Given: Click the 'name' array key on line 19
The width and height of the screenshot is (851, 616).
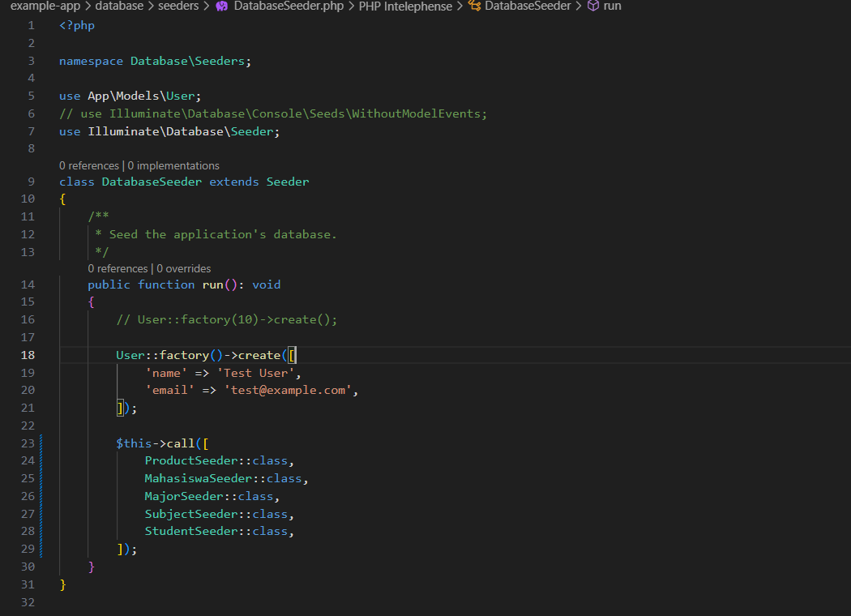Looking at the screenshot, I should (166, 374).
